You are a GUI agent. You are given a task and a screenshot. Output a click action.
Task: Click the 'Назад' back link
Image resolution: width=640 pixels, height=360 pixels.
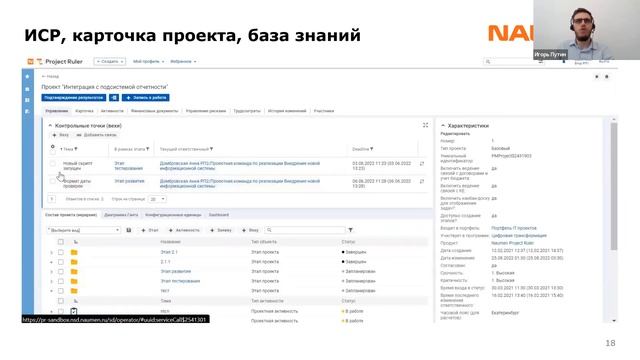tap(50, 76)
